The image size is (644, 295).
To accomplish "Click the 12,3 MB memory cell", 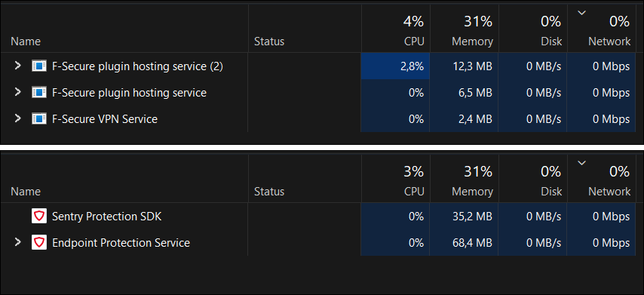I will tap(464, 66).
